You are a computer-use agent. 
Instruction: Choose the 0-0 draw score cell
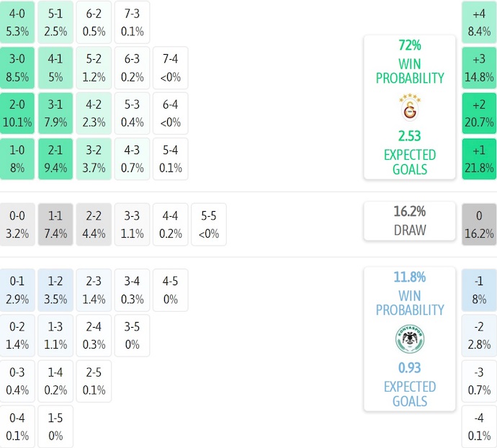pos(18,224)
